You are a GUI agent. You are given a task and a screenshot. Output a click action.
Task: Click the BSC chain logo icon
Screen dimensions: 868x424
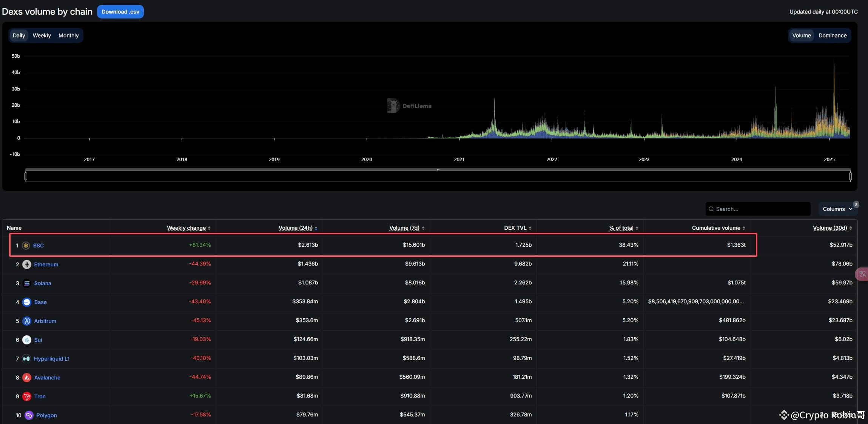(x=26, y=246)
